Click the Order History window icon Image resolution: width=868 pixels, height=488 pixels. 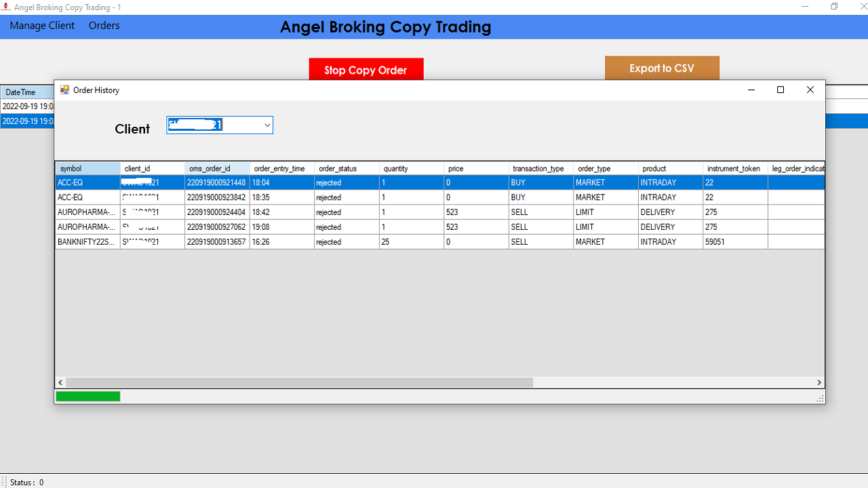pos(64,89)
